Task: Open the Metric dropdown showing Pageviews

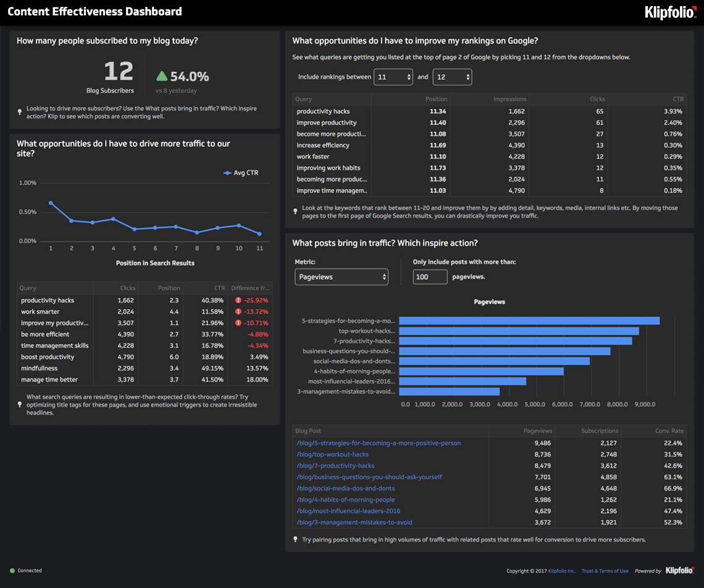Action: (x=342, y=277)
